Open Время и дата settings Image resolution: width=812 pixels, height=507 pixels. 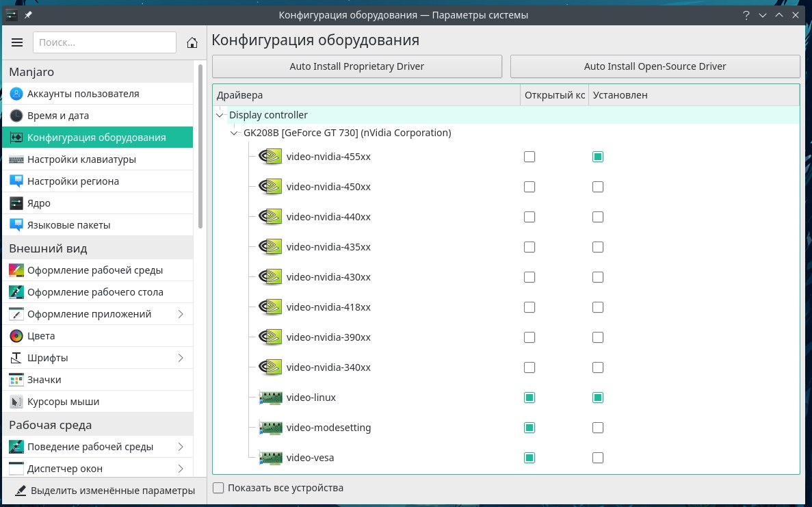(98, 116)
